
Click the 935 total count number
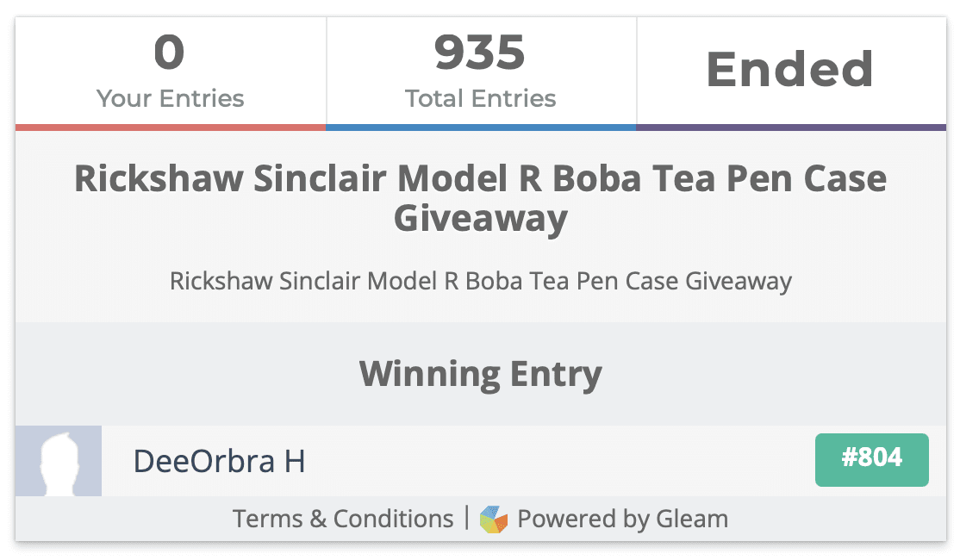click(480, 53)
